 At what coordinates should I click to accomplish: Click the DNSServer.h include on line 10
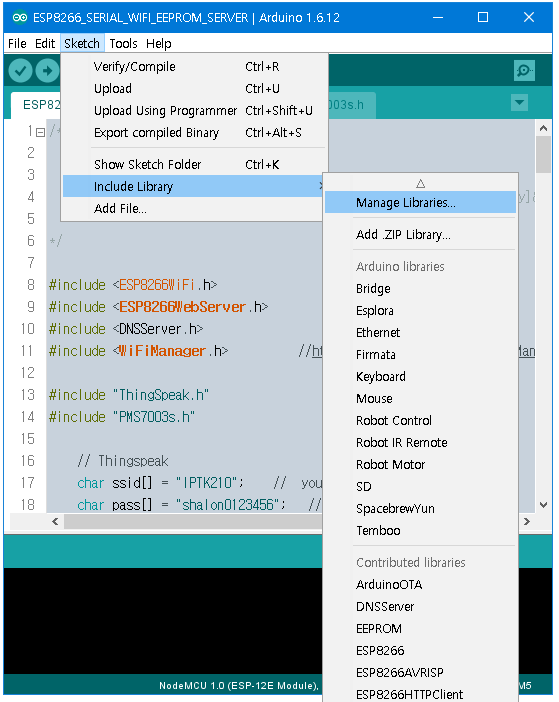coord(126,329)
